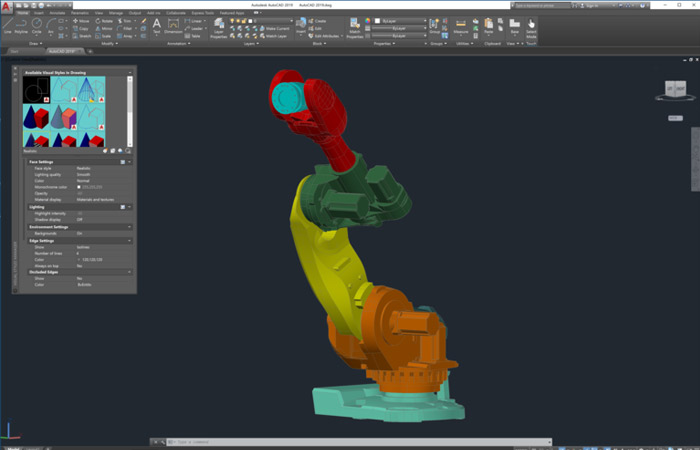Select the Polyline tool
This screenshot has width=700, height=450.
[22, 26]
